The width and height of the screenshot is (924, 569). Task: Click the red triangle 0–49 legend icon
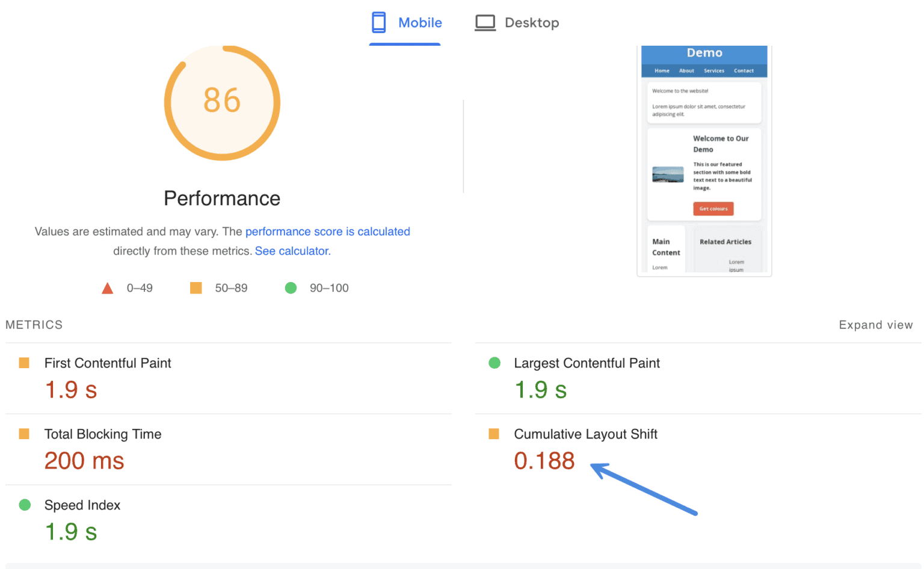pos(107,288)
